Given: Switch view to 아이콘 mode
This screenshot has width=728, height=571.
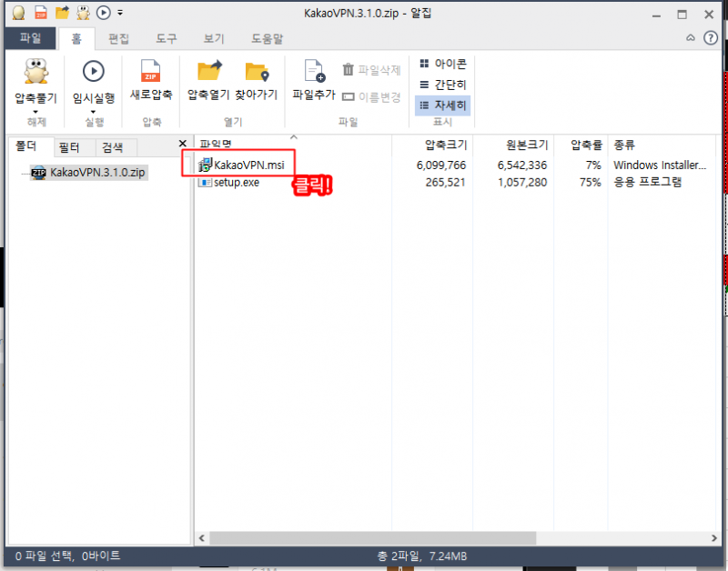Looking at the screenshot, I should tap(443, 64).
